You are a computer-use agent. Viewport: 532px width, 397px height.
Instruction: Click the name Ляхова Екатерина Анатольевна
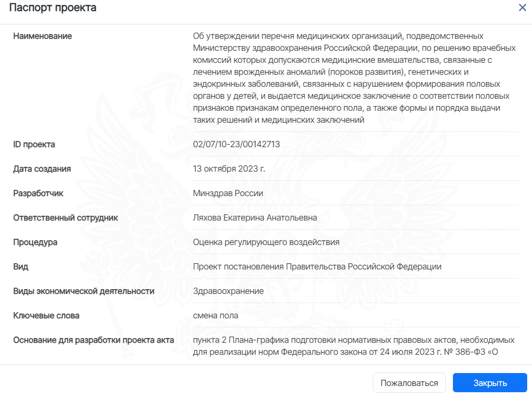[255, 218]
